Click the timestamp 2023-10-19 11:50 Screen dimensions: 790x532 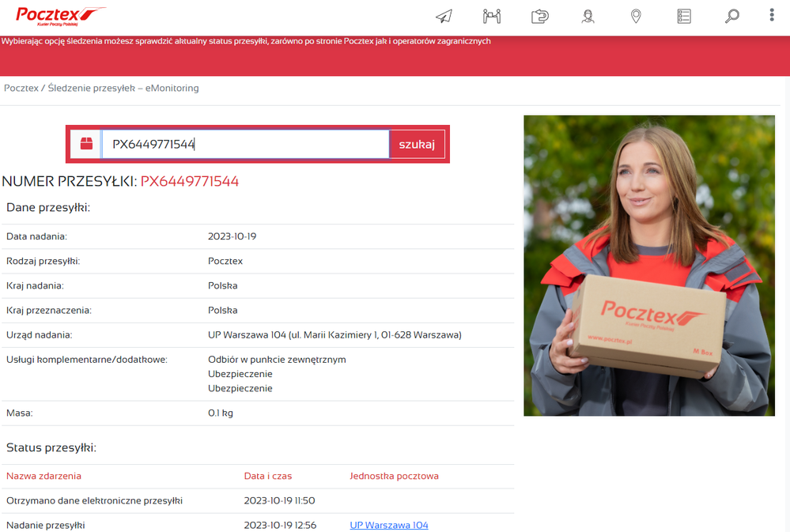[x=280, y=500]
